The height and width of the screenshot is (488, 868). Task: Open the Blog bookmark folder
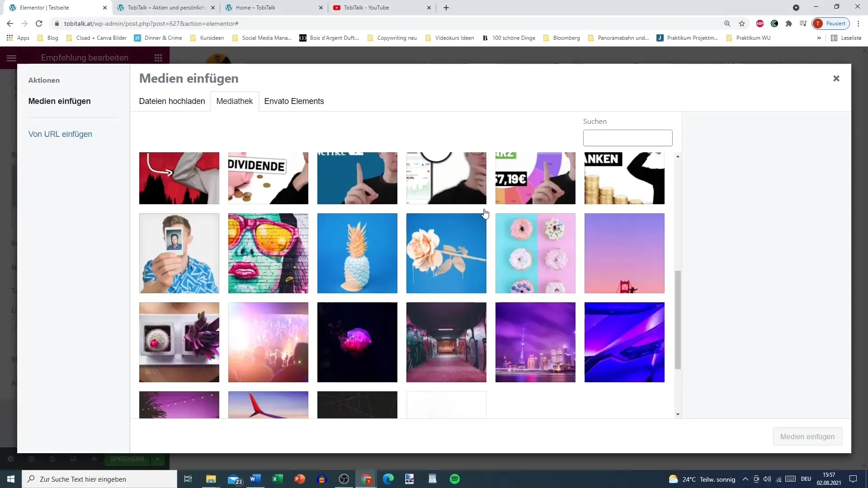point(47,38)
